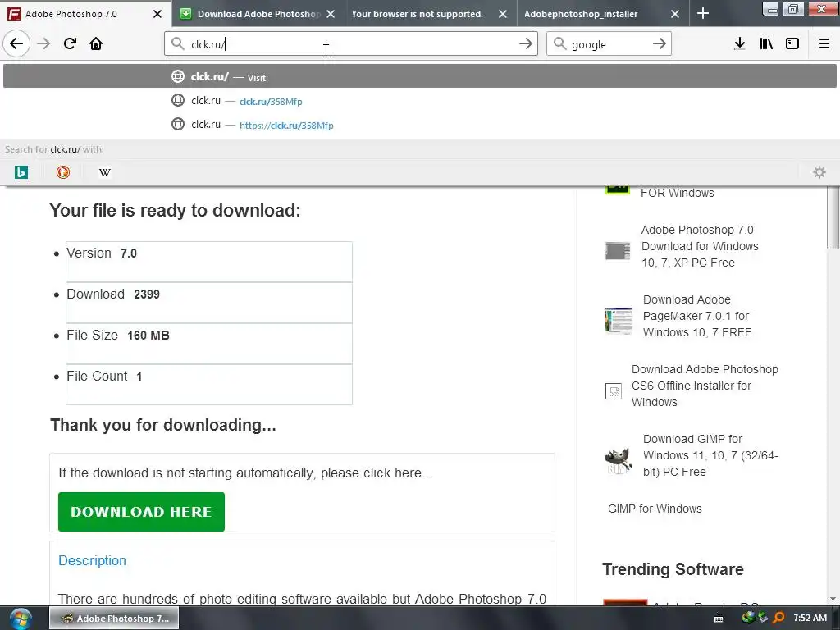Open Photoshop CS6 Offline Installer link
The image size is (840, 630).
pos(705,386)
